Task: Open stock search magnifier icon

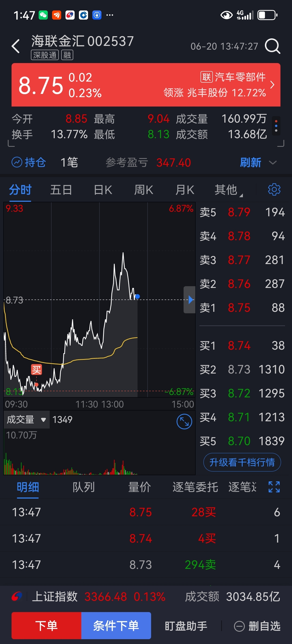Action: click(272, 46)
